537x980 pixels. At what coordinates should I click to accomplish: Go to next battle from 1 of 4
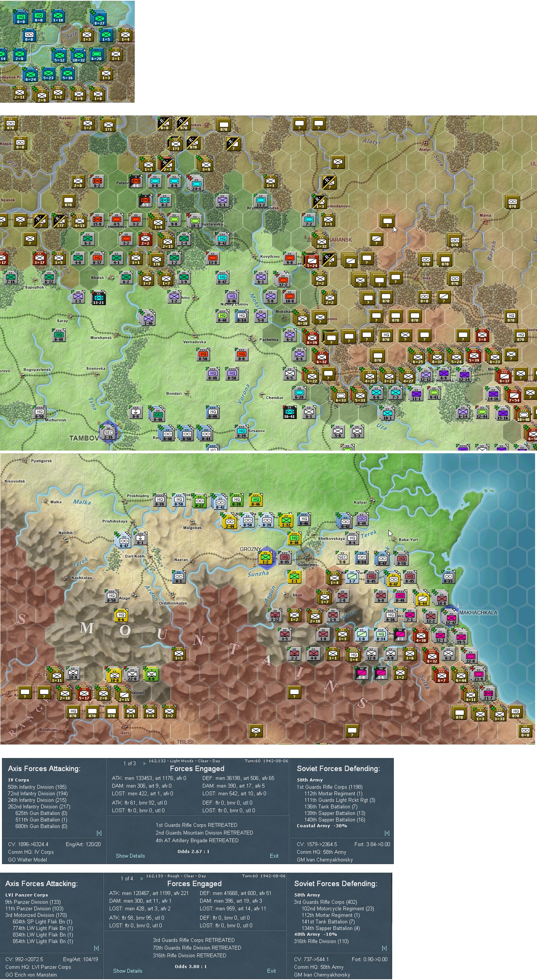[x=142, y=878]
